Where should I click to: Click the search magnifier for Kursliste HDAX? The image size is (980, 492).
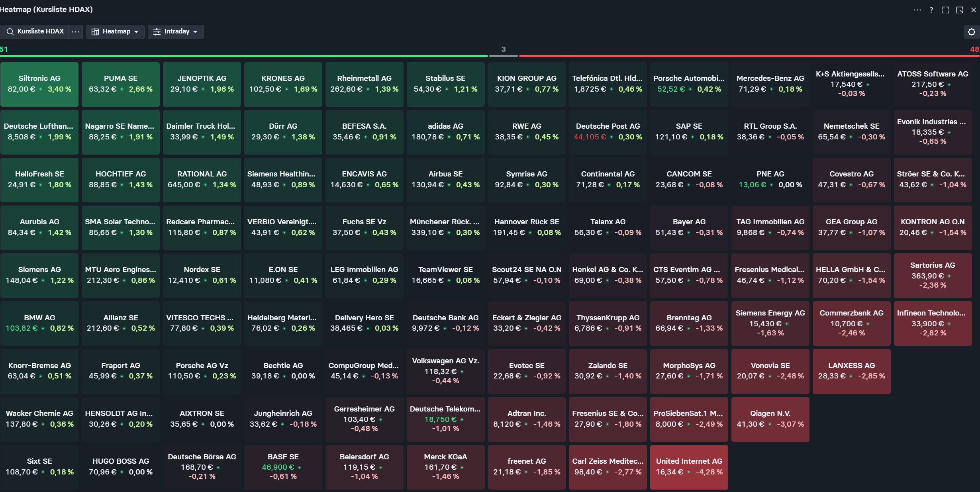10,31
